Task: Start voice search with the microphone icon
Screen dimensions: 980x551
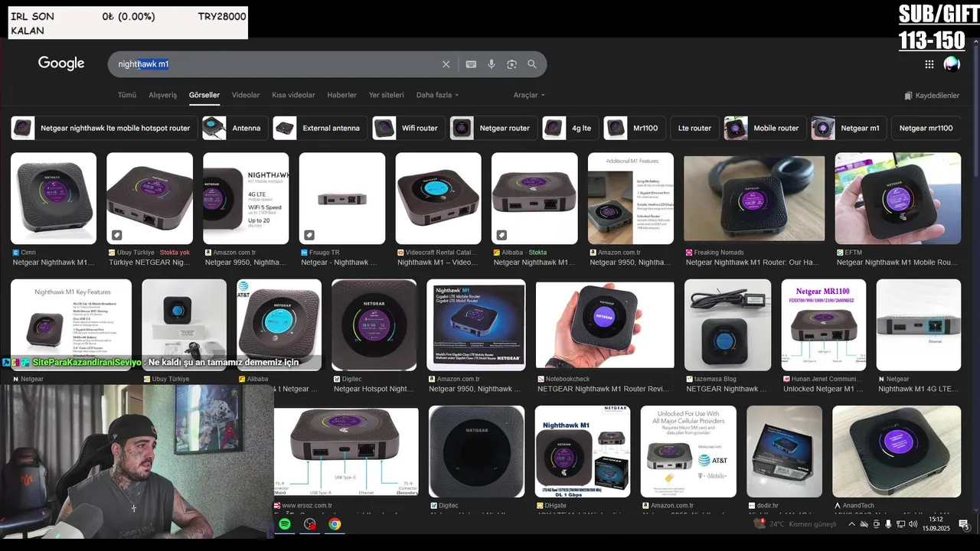Action: 492,64
